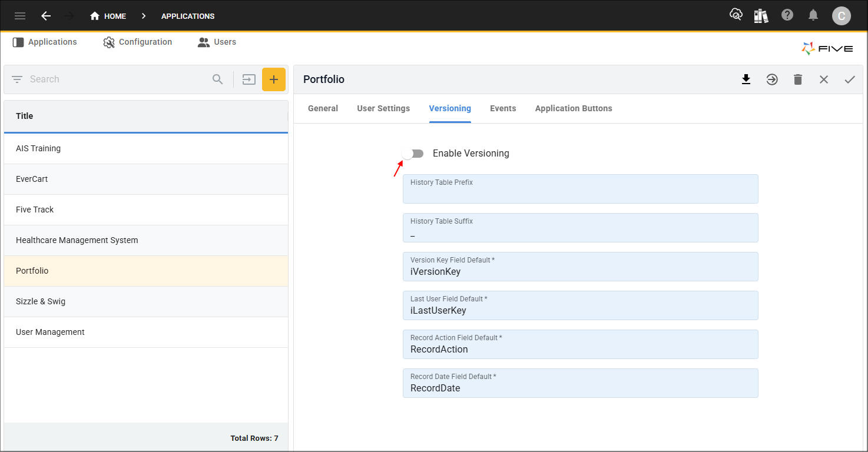Image resolution: width=868 pixels, height=452 pixels.
Task: Click the HOME breadcrumb link
Action: click(113, 16)
